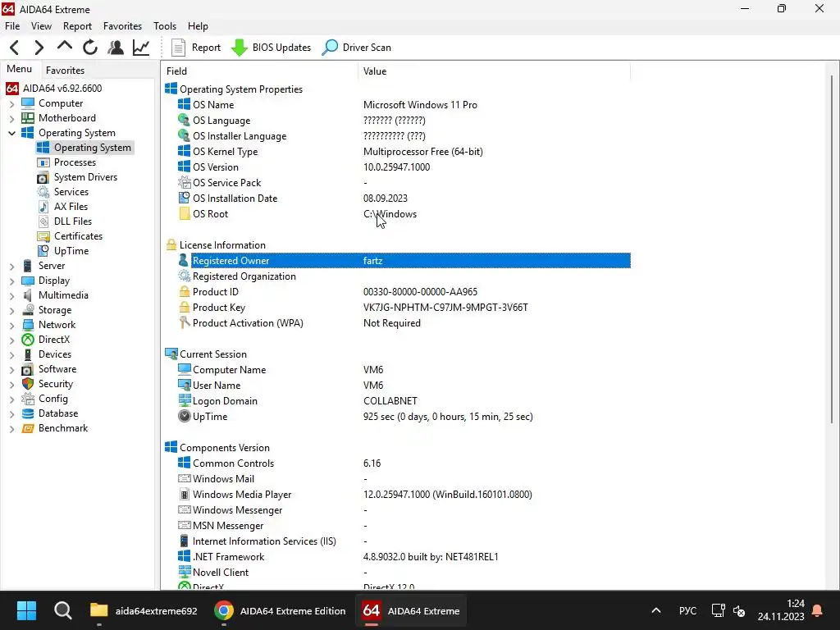Select System Drivers in the tree

[85, 177]
